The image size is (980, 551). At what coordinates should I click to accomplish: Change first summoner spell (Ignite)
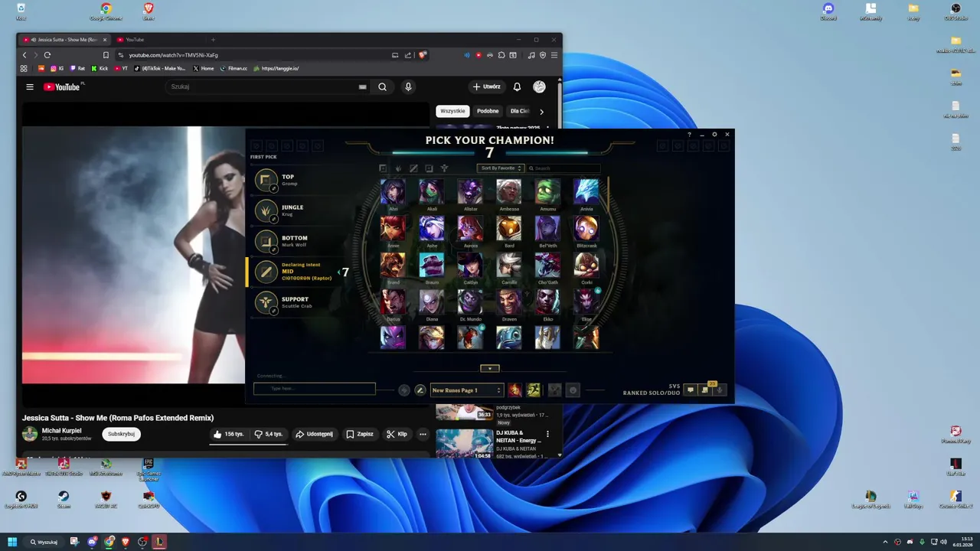pyautogui.click(x=515, y=390)
